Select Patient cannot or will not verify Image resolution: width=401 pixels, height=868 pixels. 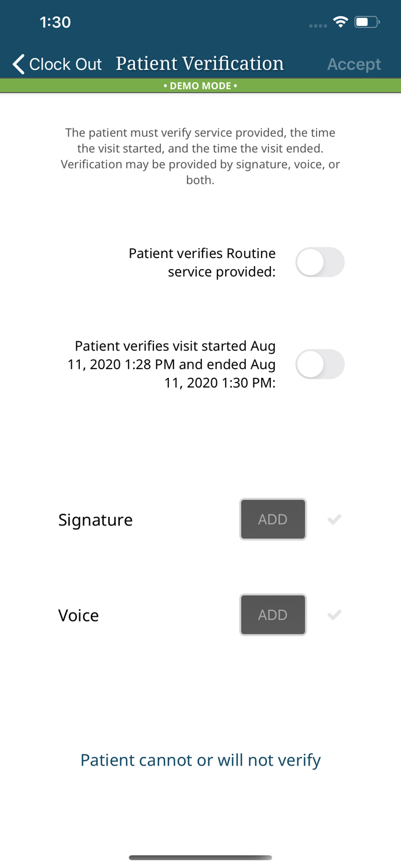[x=200, y=760]
